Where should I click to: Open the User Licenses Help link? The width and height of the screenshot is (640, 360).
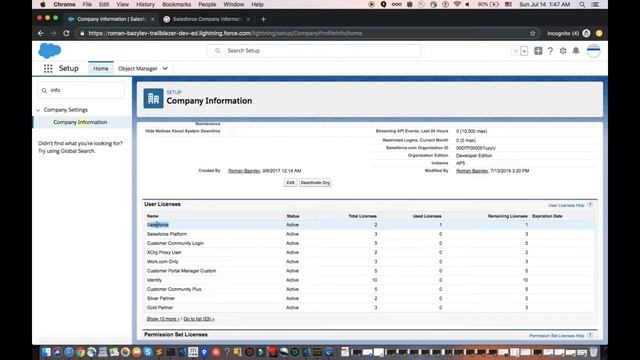pos(566,205)
